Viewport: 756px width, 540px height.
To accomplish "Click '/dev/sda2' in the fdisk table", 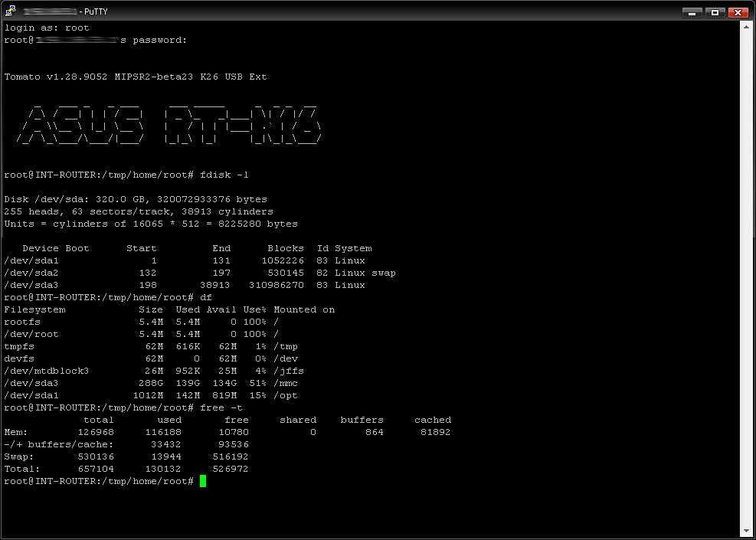I will [x=31, y=273].
